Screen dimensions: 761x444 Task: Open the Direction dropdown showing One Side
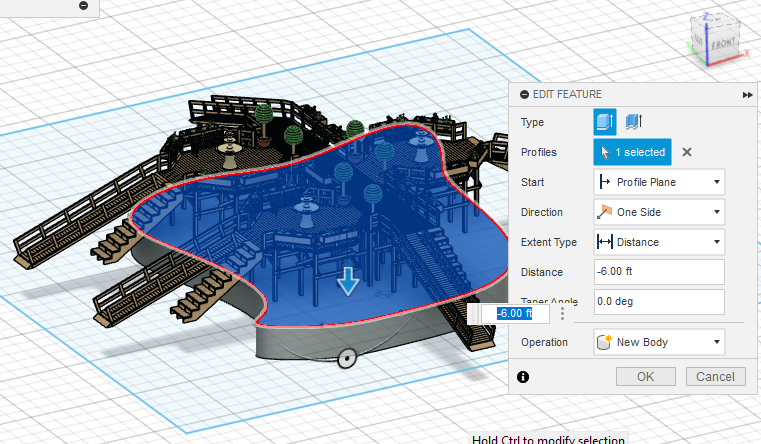tap(659, 212)
